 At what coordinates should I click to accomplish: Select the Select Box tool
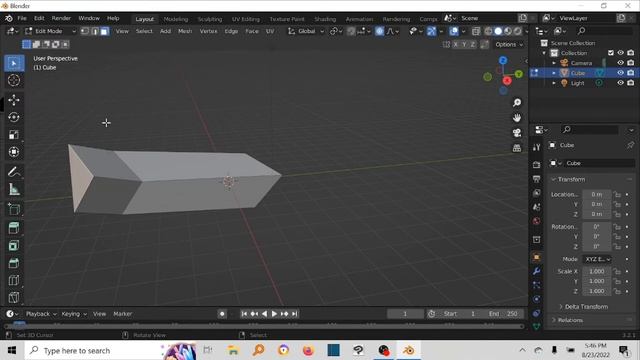point(14,63)
